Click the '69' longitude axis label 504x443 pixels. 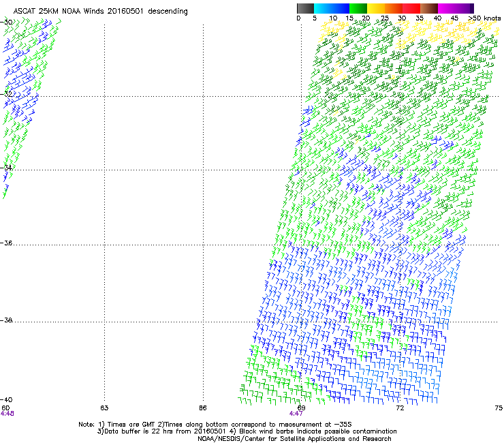click(x=301, y=408)
